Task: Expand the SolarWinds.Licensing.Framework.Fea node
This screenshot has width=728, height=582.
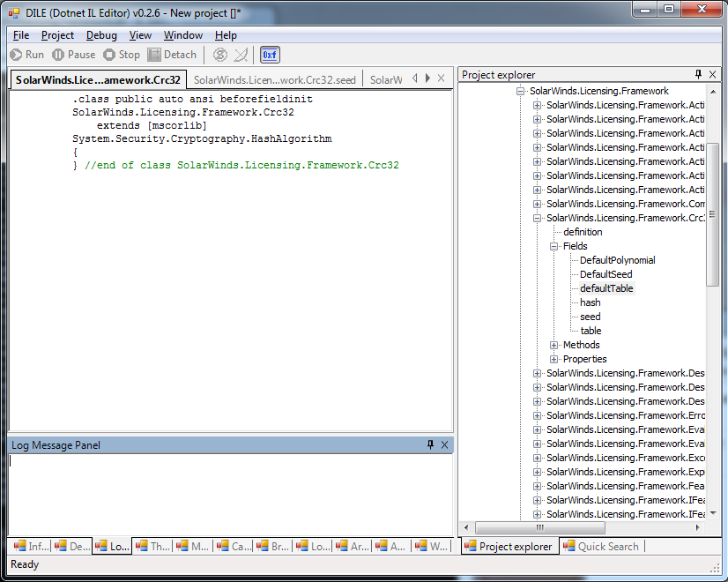Action: tap(537, 486)
